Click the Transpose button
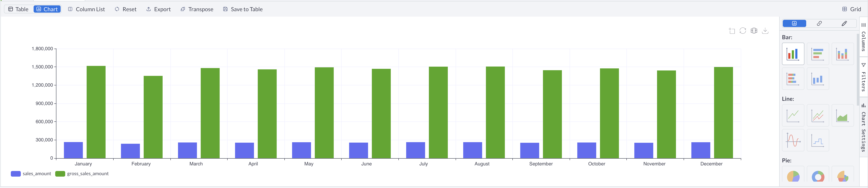 coord(197,9)
